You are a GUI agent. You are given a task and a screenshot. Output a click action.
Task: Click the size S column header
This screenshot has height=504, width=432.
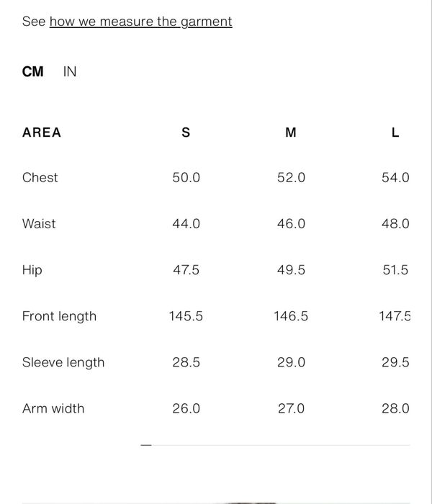186,132
